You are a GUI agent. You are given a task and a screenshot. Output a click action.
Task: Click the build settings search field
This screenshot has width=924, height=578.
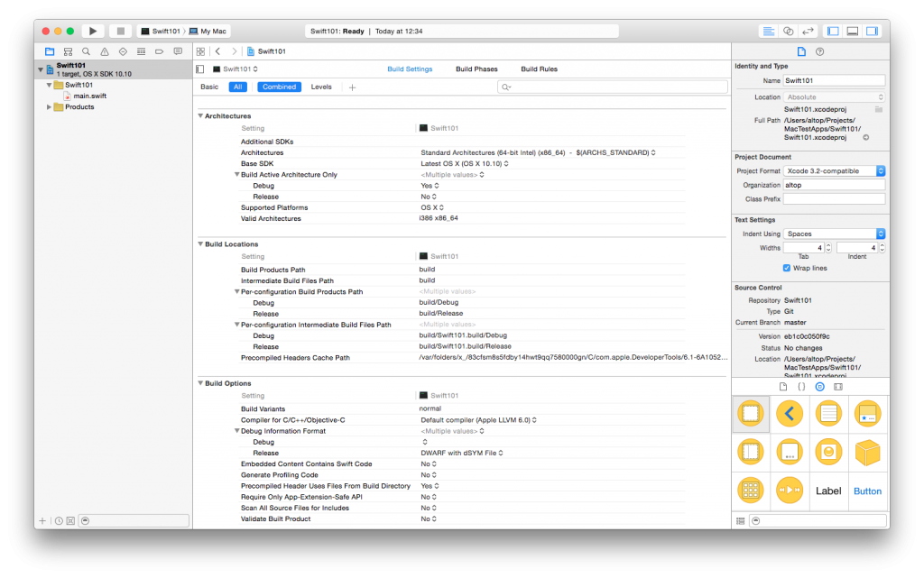(613, 87)
